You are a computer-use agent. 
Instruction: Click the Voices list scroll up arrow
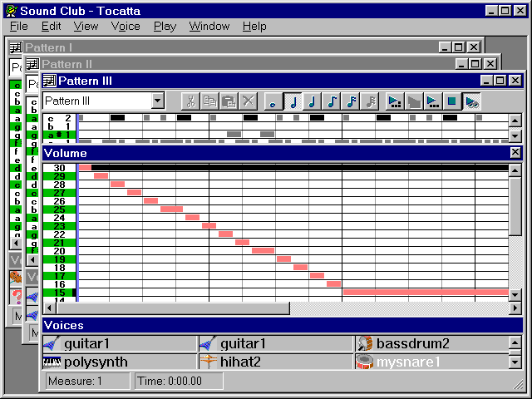point(515,343)
